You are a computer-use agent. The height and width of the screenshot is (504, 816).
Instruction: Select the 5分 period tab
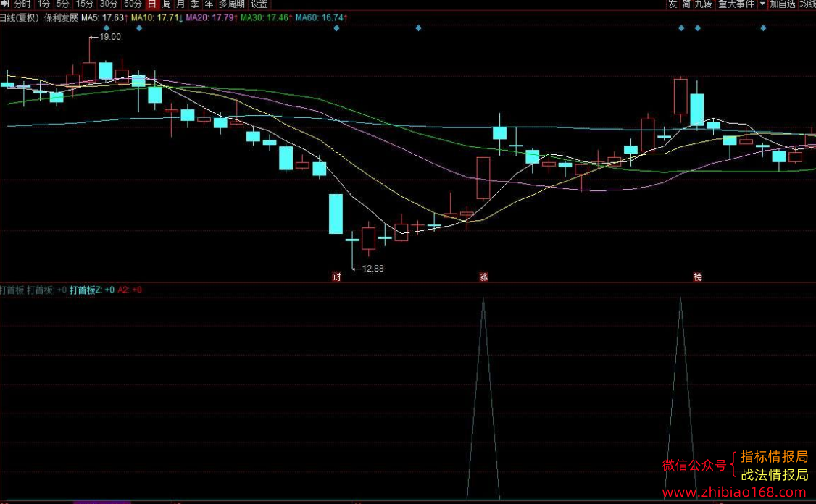[x=62, y=4]
